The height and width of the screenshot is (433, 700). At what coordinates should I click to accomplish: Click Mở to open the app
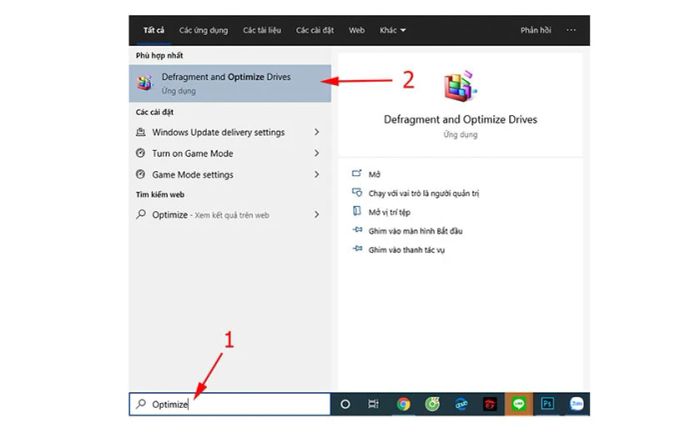click(374, 175)
